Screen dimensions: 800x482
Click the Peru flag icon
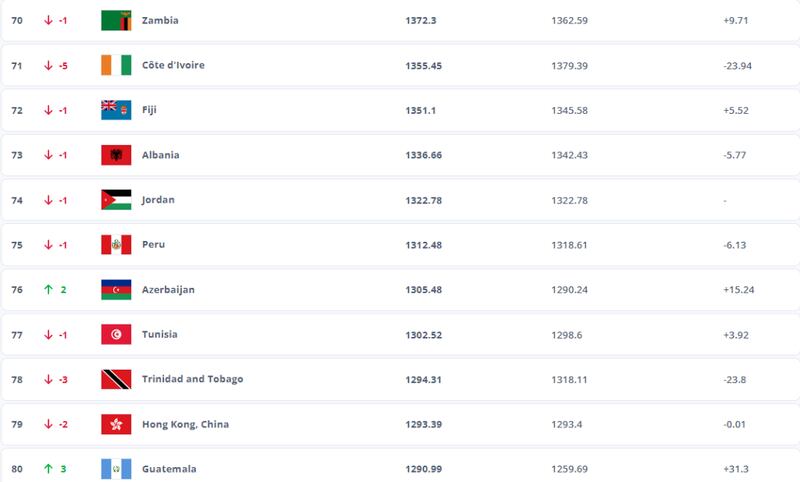click(x=116, y=245)
